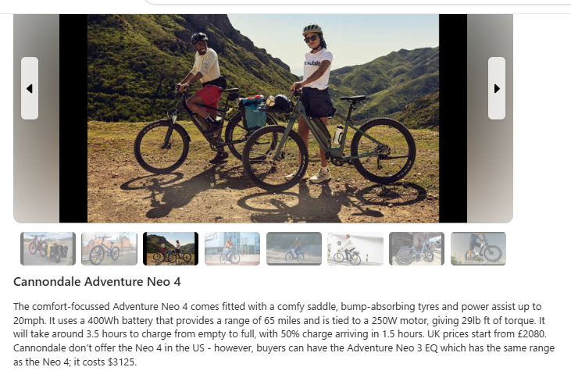Click the browser address bar at top
Viewport: 571px width, 392px height.
tap(357, 2)
